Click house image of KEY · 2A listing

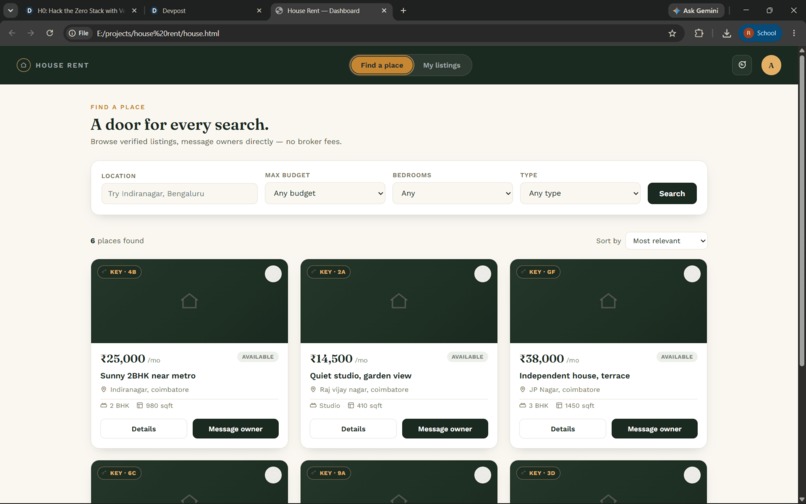click(x=398, y=301)
